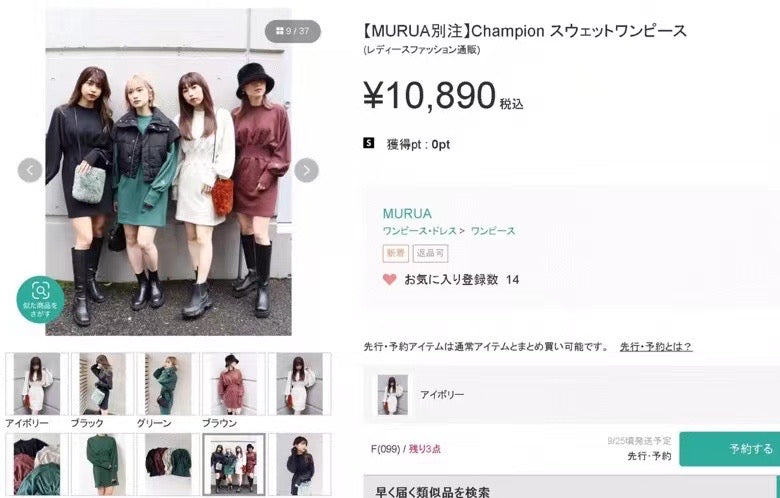Search similar items with teal camera icon
Image resolution: width=780 pixels, height=498 pixels.
click(x=40, y=299)
